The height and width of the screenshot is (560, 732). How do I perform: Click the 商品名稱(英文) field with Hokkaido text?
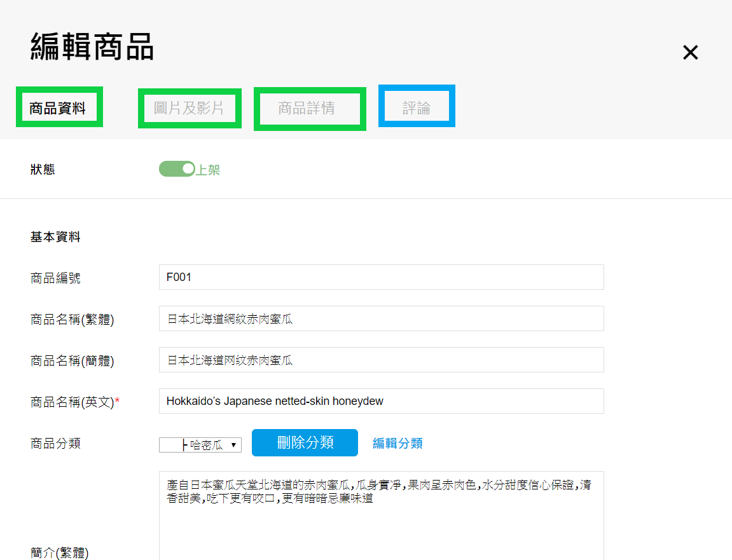(381, 401)
